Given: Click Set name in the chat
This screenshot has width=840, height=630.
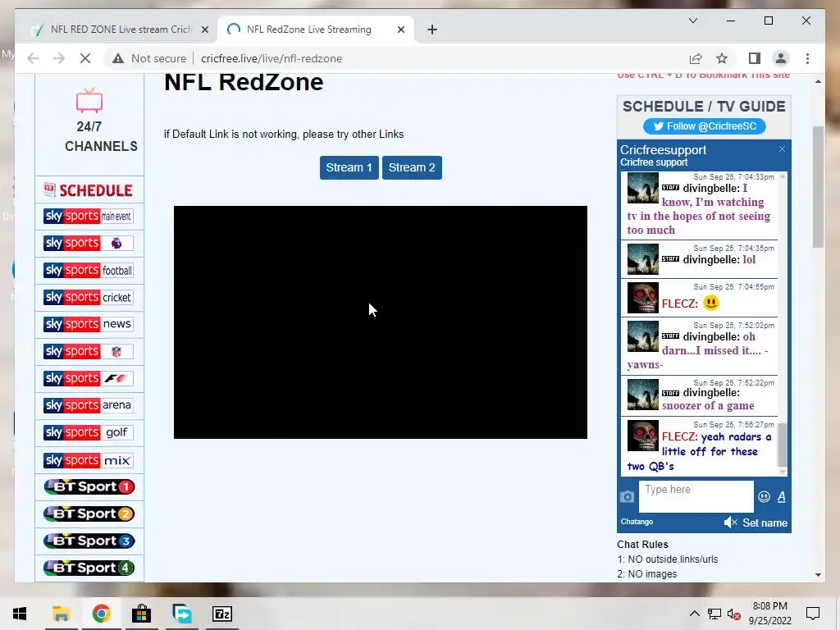Looking at the screenshot, I should (x=765, y=523).
